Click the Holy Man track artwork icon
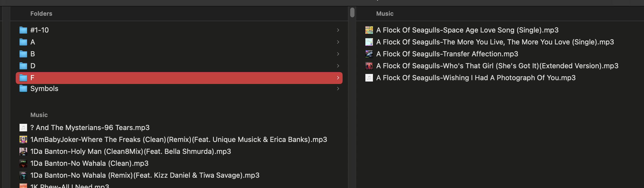The width and height of the screenshot is (644, 188). coord(23,151)
